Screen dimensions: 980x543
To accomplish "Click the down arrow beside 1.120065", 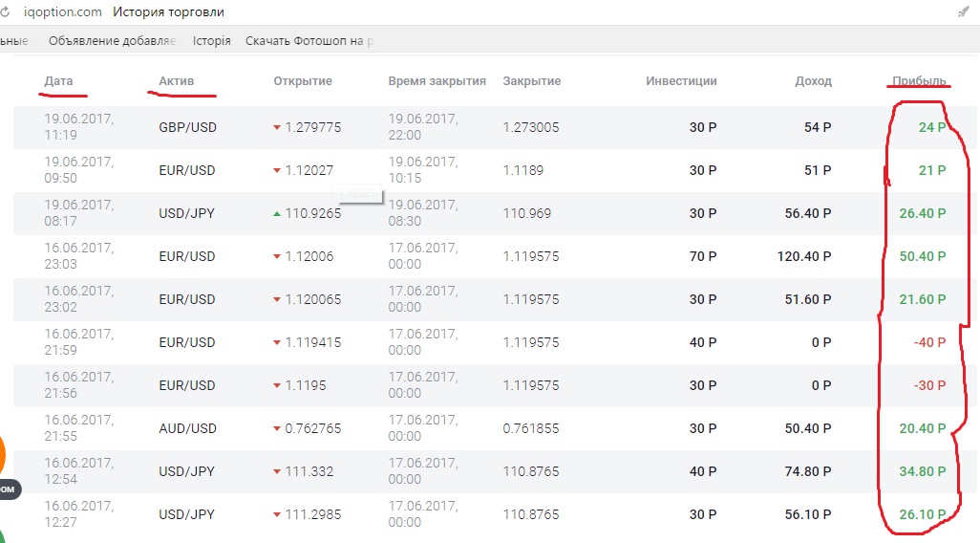I will tap(277, 299).
